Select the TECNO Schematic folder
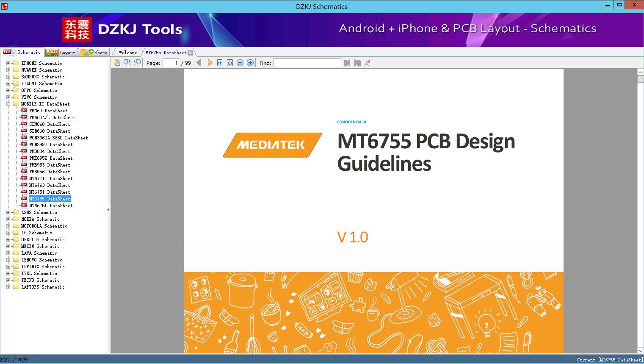Viewport: 644px width, 364px height. tap(40, 280)
